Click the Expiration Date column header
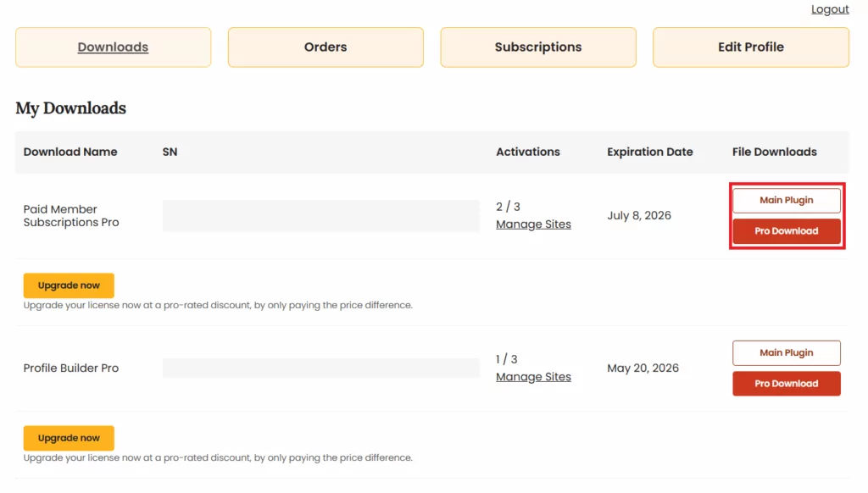The width and height of the screenshot is (868, 493). [x=649, y=152]
